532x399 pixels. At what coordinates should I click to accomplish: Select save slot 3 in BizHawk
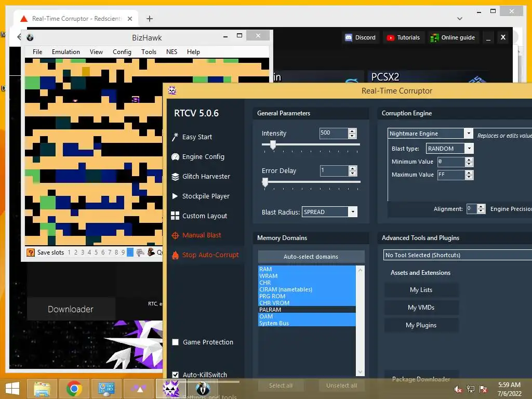click(x=83, y=252)
